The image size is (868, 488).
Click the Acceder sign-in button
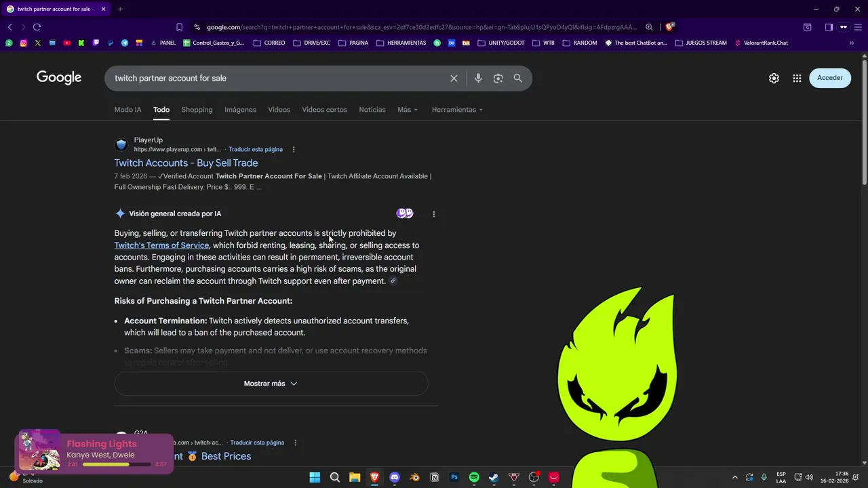830,78
